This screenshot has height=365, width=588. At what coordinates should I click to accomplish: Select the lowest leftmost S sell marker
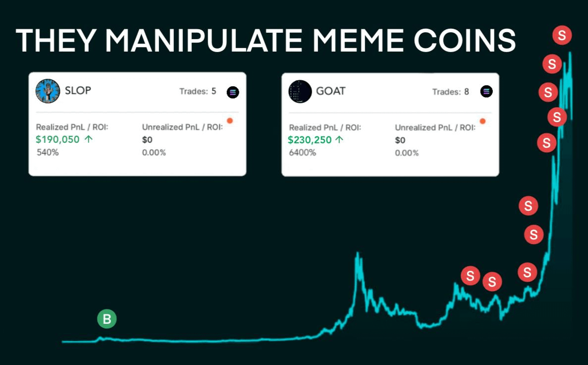pyautogui.click(x=470, y=276)
